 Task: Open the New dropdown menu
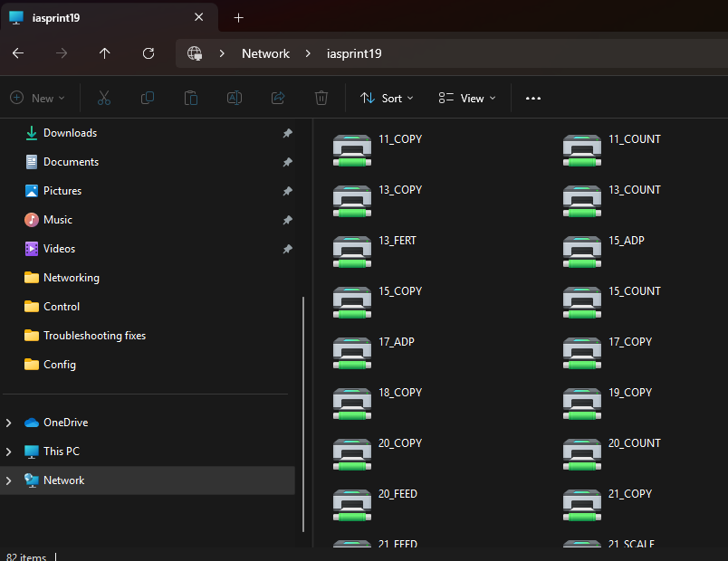38,98
